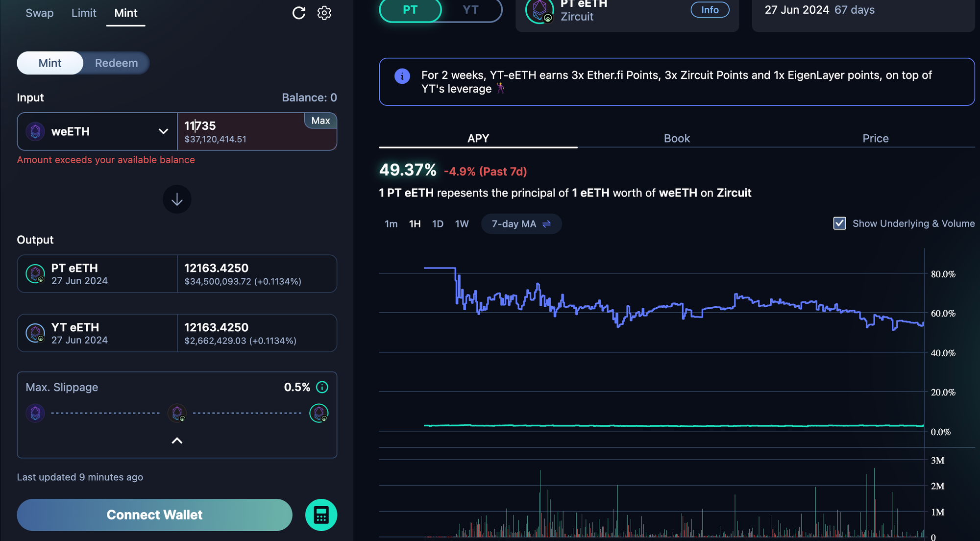Click the YT eETH output token icon
Image resolution: width=980 pixels, height=541 pixels.
click(x=35, y=333)
